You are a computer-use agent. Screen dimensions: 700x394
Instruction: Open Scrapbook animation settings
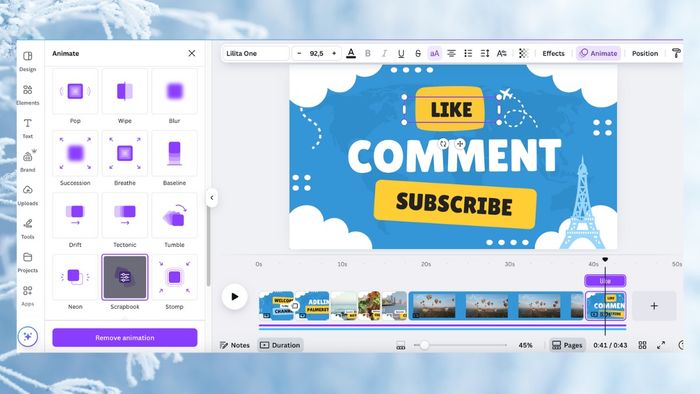(125, 277)
